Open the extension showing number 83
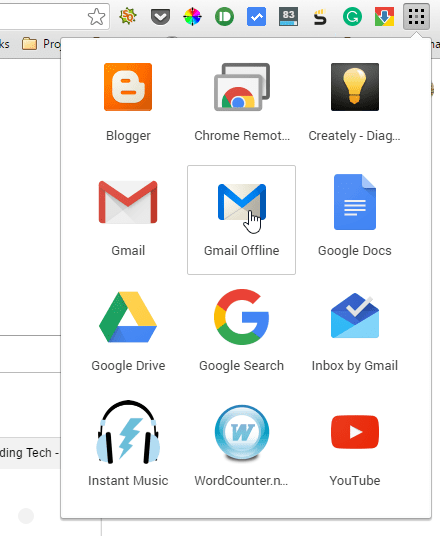Viewport: 440px width, 536px height. [288, 16]
